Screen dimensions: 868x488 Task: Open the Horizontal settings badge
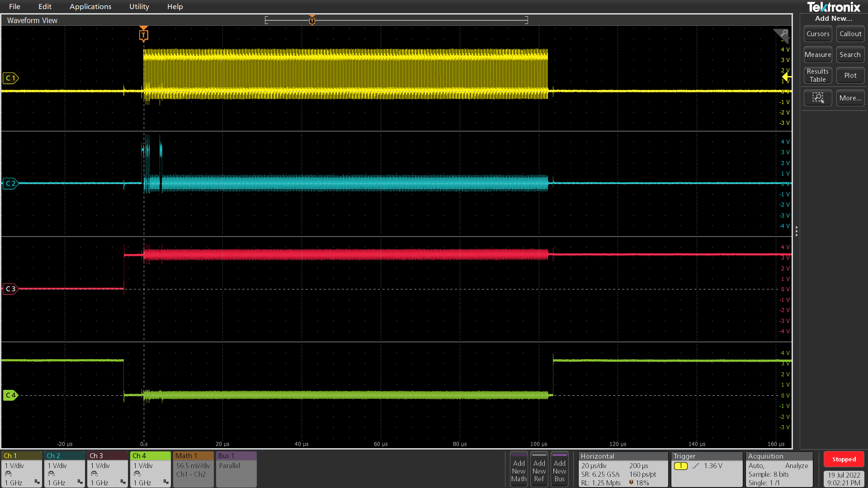(x=623, y=469)
